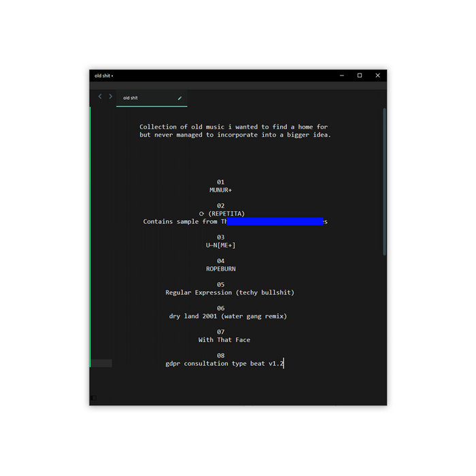The height and width of the screenshot is (476, 476).
Task: Select the "old shit" tab
Action: click(x=131, y=98)
